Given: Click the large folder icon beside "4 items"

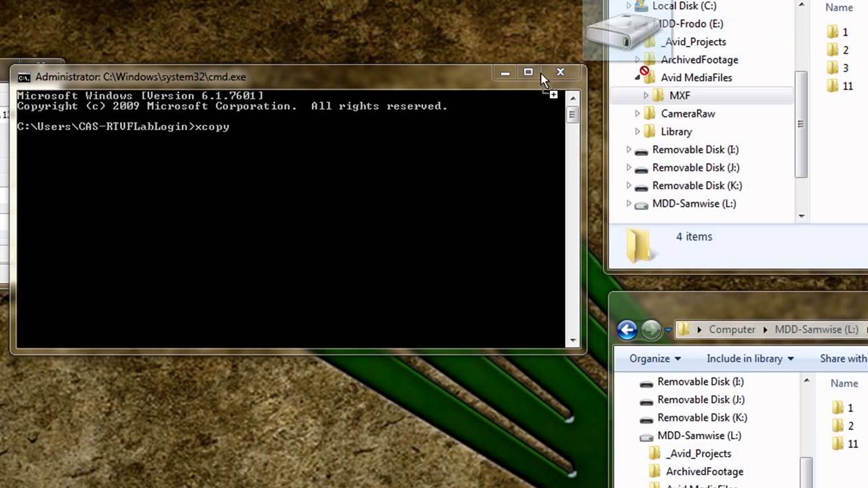Looking at the screenshot, I should [x=638, y=245].
